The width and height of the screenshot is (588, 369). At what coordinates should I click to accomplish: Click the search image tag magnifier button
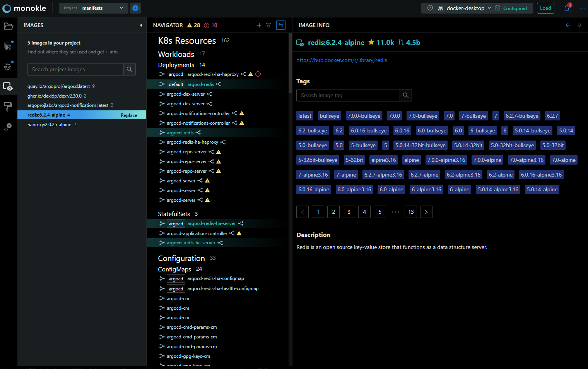pos(406,95)
